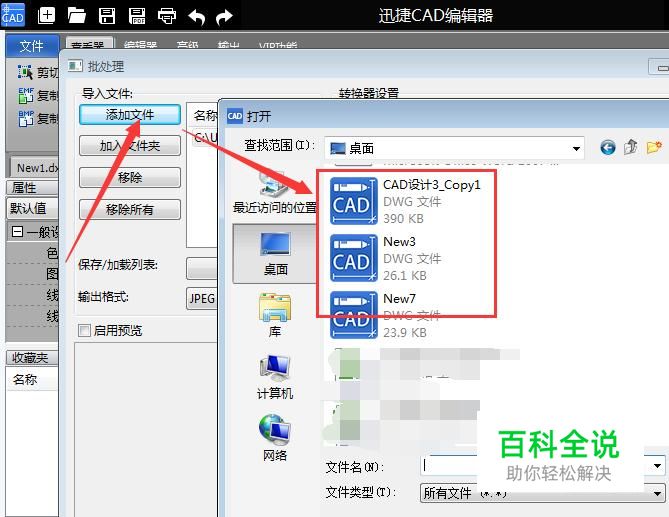Select the New3 DWG file

pyautogui.click(x=386, y=258)
